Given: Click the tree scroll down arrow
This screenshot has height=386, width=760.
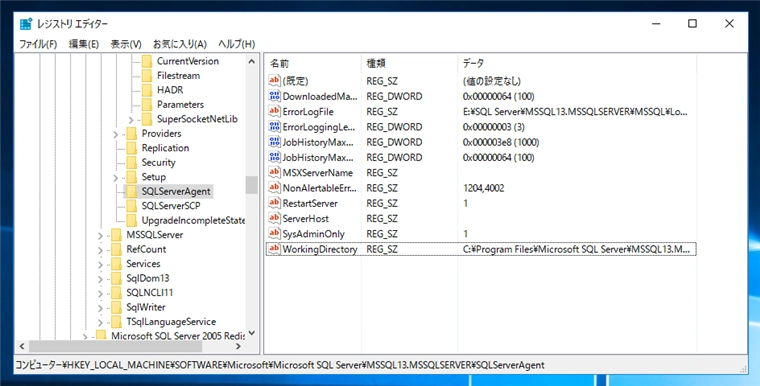Looking at the screenshot, I should (252, 333).
